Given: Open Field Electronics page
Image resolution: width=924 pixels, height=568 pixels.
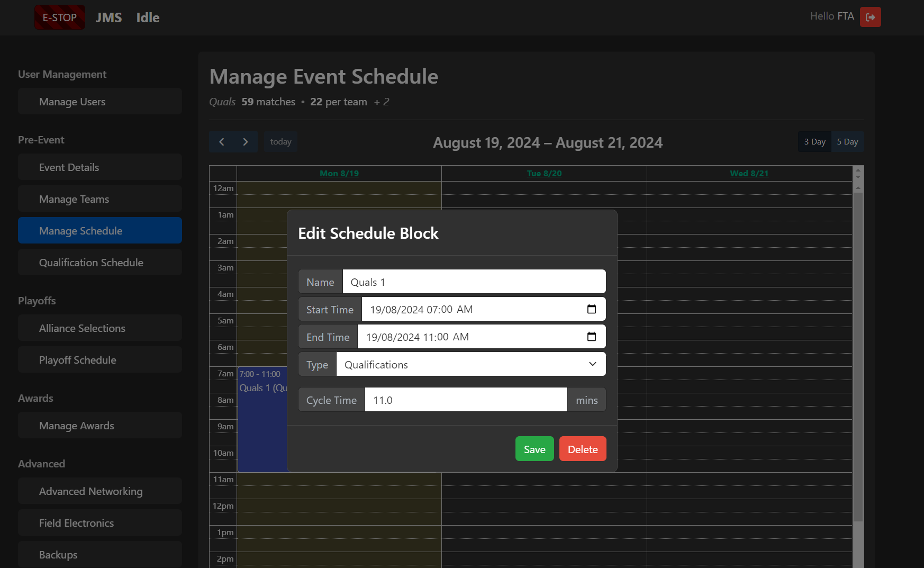Looking at the screenshot, I should pos(100,523).
